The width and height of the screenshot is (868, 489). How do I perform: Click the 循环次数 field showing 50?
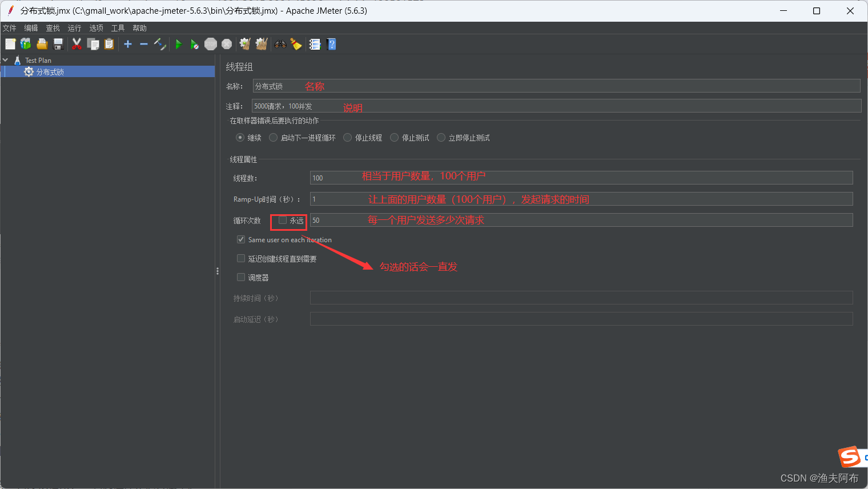pyautogui.click(x=581, y=220)
